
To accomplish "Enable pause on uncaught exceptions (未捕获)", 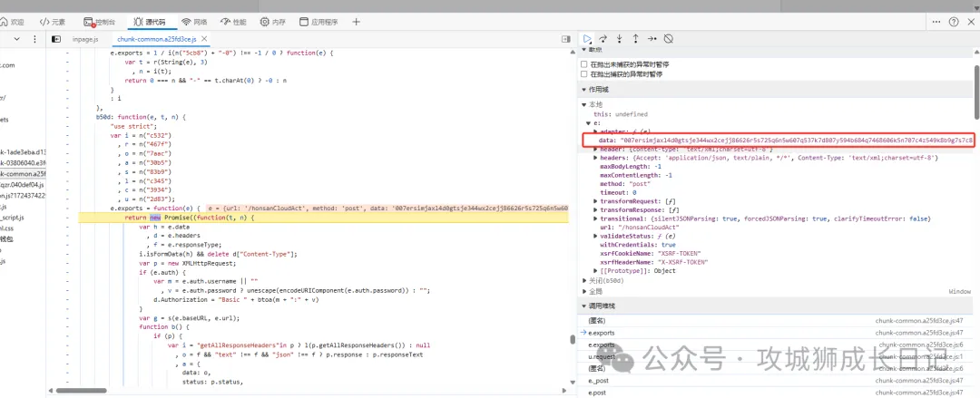I will [584, 64].
